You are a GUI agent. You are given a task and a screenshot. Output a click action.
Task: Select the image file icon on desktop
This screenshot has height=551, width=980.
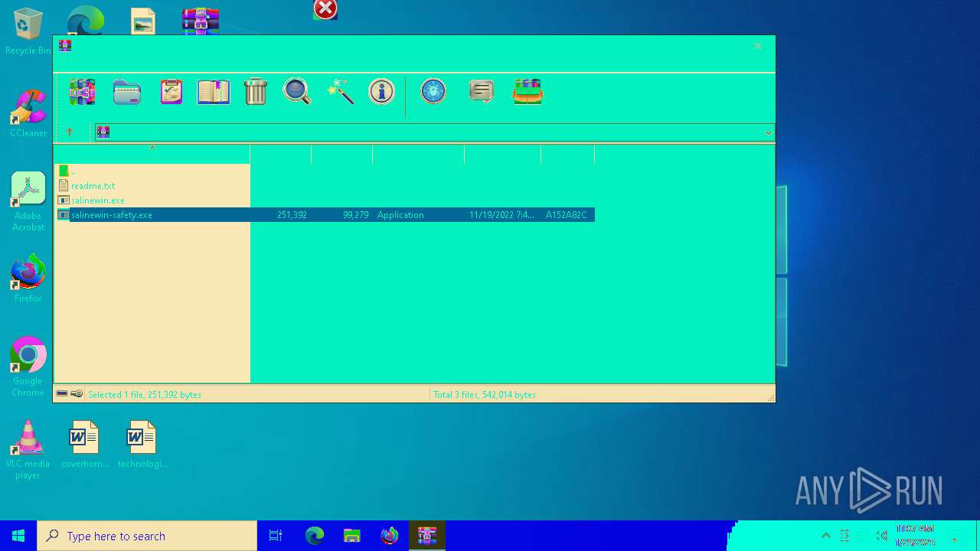(142, 21)
